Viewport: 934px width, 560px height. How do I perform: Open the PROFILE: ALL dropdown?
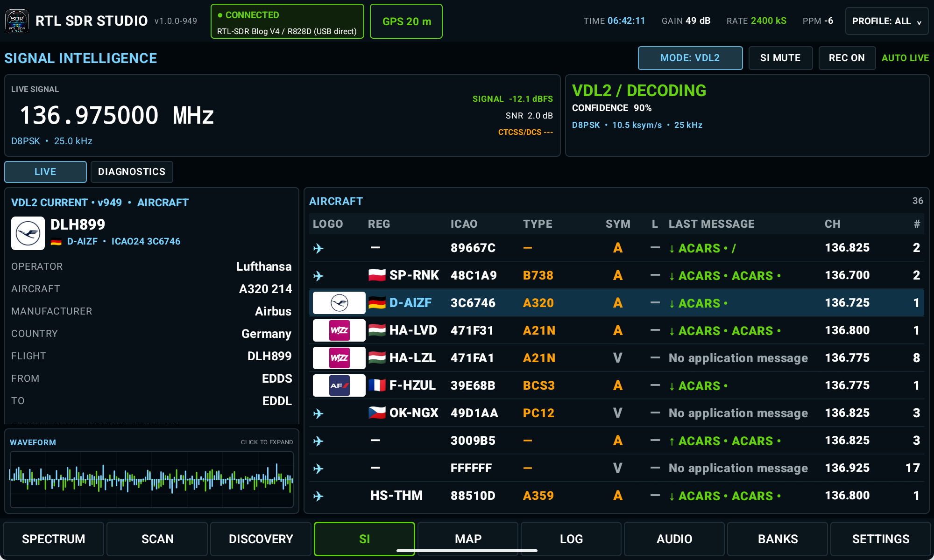[x=887, y=21]
